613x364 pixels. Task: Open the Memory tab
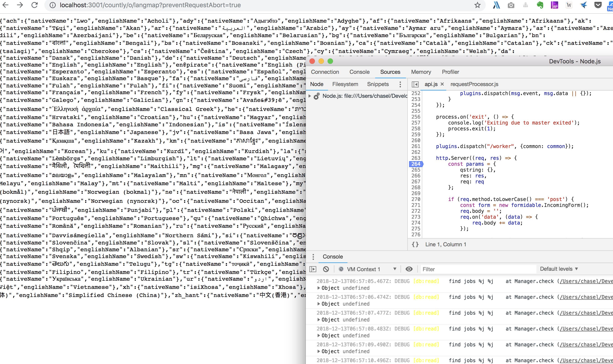pyautogui.click(x=421, y=72)
